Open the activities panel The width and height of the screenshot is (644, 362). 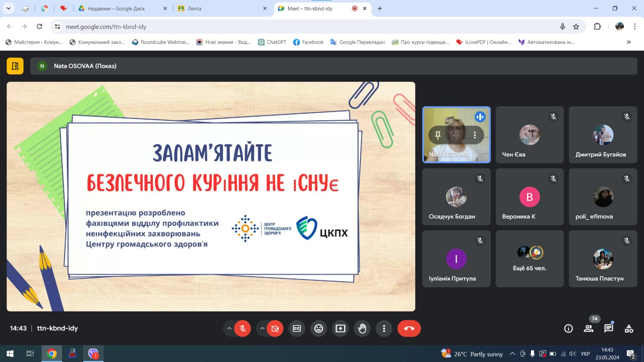click(629, 329)
